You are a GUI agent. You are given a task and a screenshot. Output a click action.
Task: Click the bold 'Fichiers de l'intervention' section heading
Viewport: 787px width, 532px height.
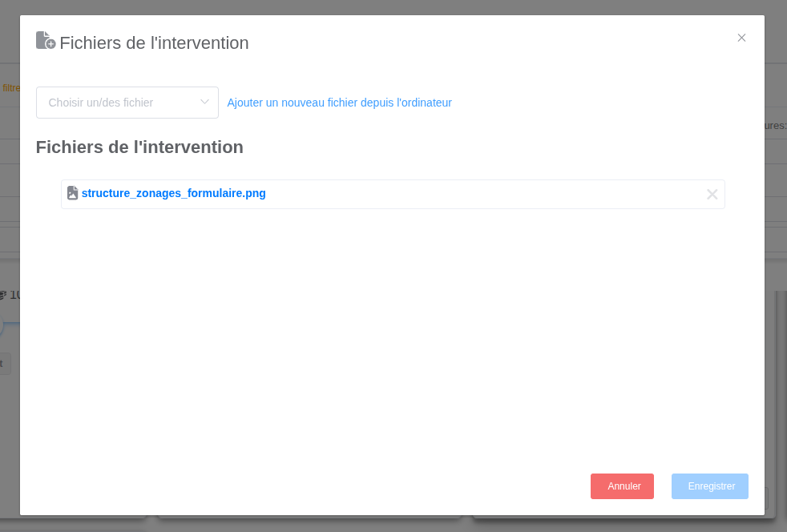[x=139, y=147]
